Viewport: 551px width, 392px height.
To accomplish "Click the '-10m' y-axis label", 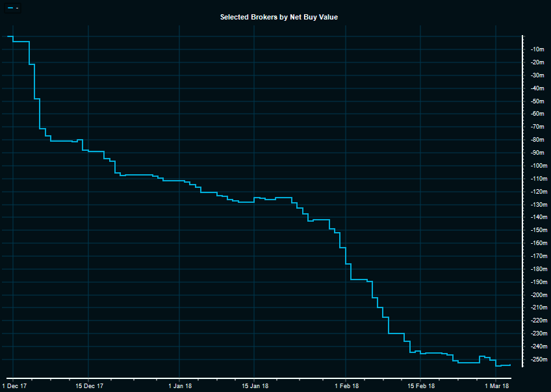I will (x=537, y=49).
